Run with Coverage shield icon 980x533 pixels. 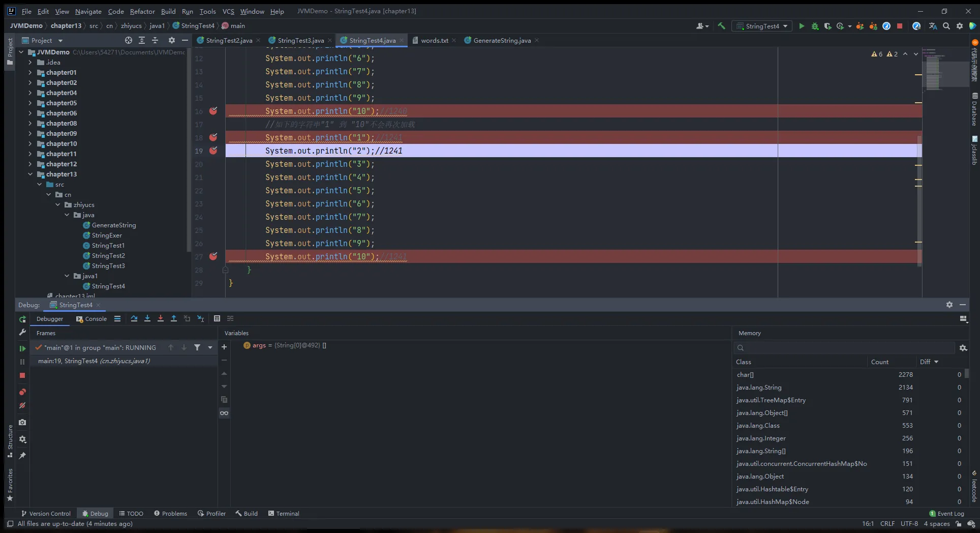pyautogui.click(x=828, y=26)
